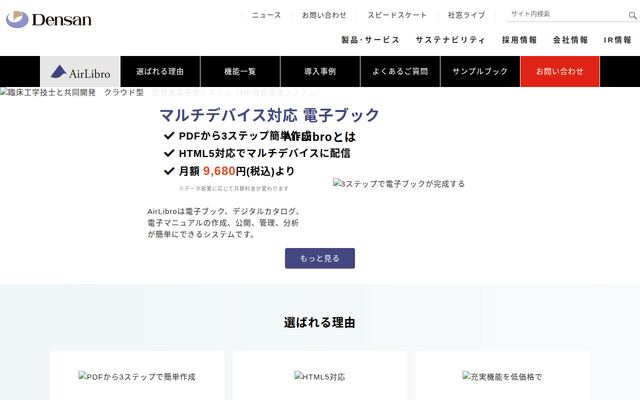
Task: Select the 機能一覧 tab
Action: tap(240, 71)
